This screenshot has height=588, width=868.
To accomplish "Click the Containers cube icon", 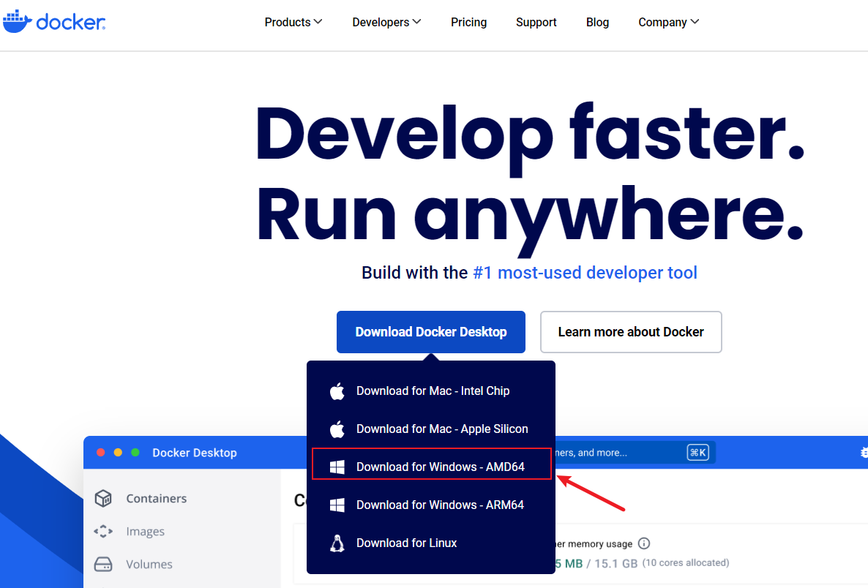I will 103,498.
